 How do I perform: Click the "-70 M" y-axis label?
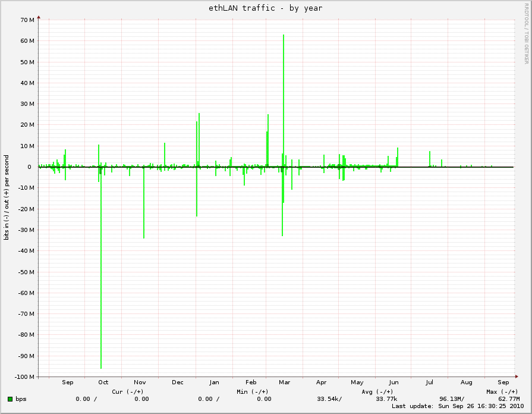coord(26,314)
